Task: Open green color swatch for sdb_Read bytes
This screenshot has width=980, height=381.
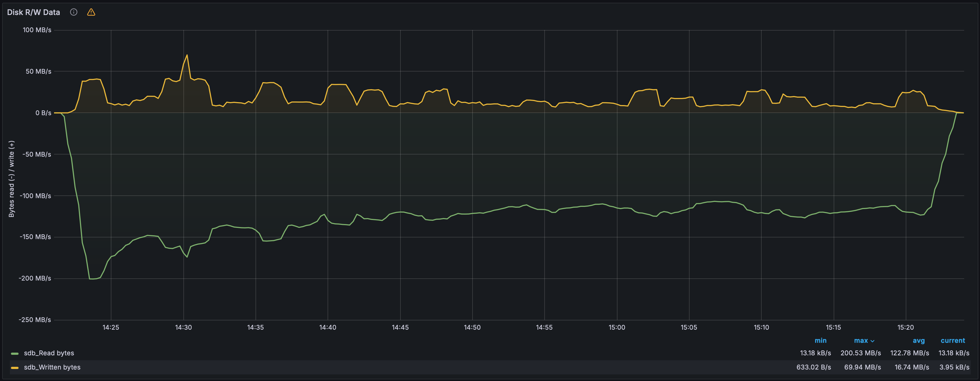Action: (x=15, y=354)
